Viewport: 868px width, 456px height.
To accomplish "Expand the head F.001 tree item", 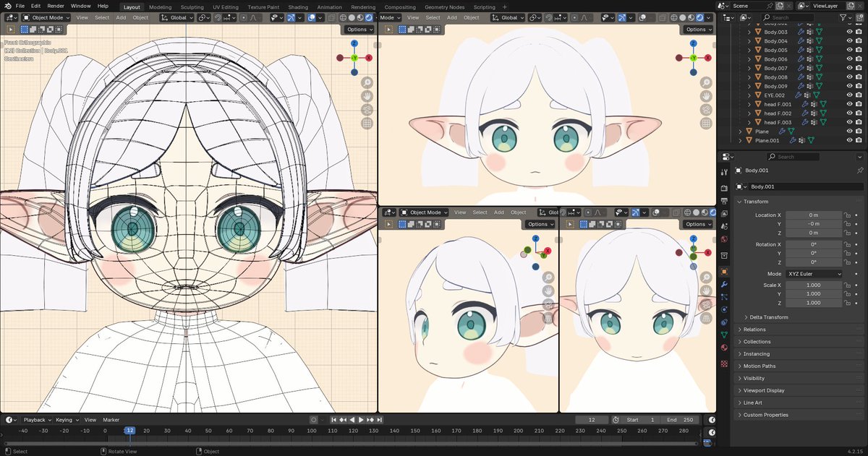I will point(749,104).
